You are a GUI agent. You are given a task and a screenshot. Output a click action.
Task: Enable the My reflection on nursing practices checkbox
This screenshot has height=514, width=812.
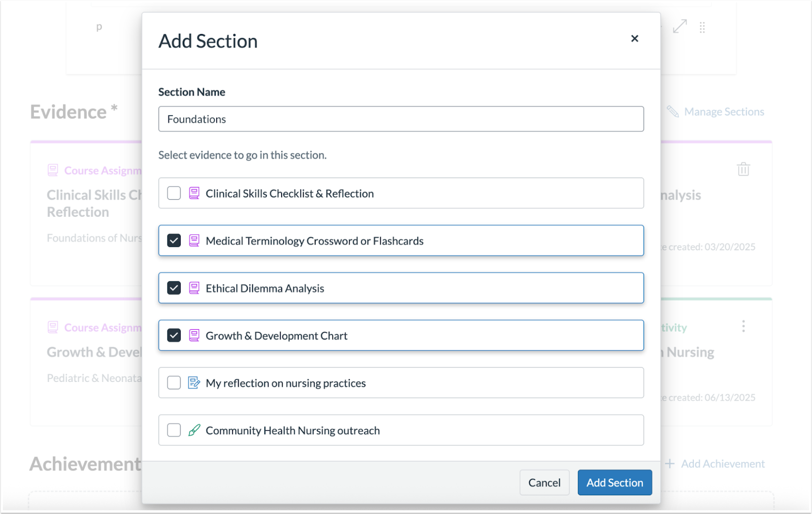[x=174, y=382]
